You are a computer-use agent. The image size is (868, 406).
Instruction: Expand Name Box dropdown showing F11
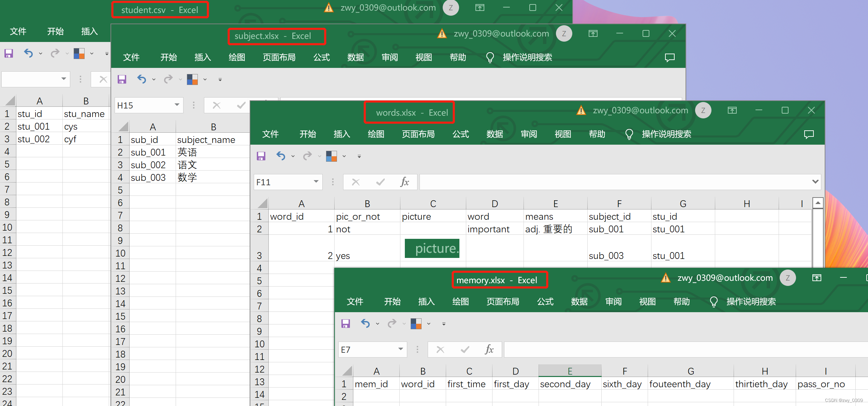(316, 182)
